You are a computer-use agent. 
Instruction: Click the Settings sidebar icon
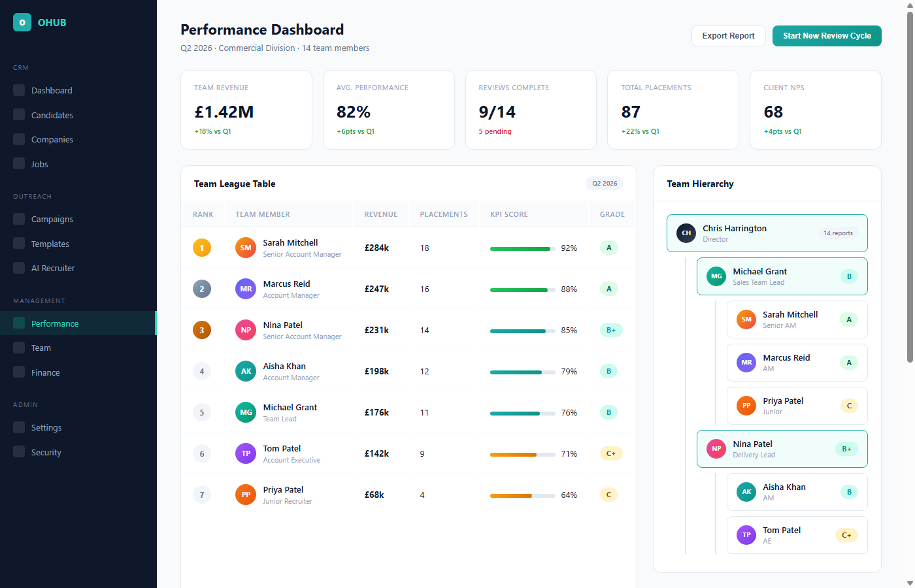click(19, 427)
